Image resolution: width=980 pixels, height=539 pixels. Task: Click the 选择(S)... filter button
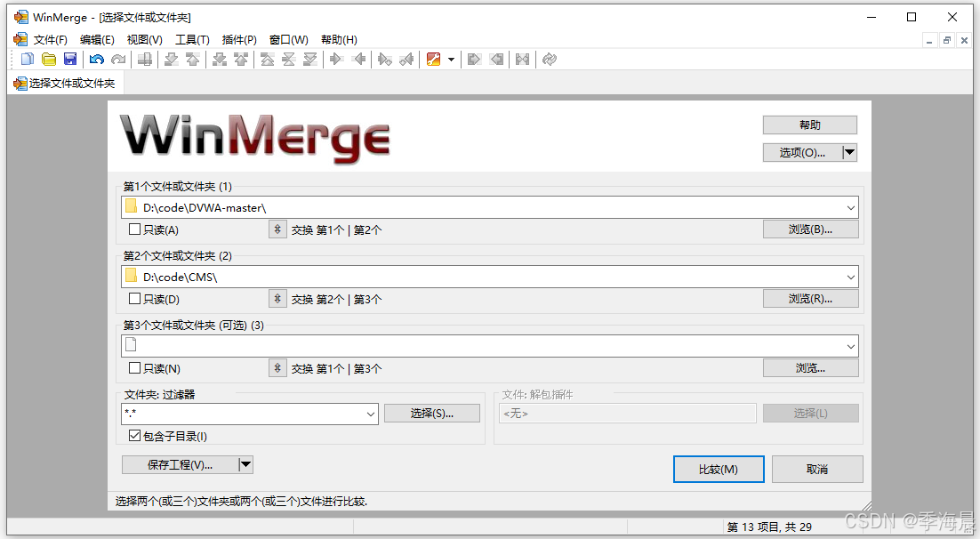click(432, 414)
